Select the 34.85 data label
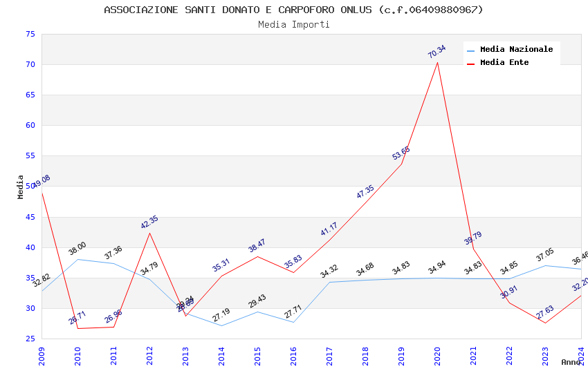Viewport: 588px width, 380px height. pyautogui.click(x=509, y=267)
